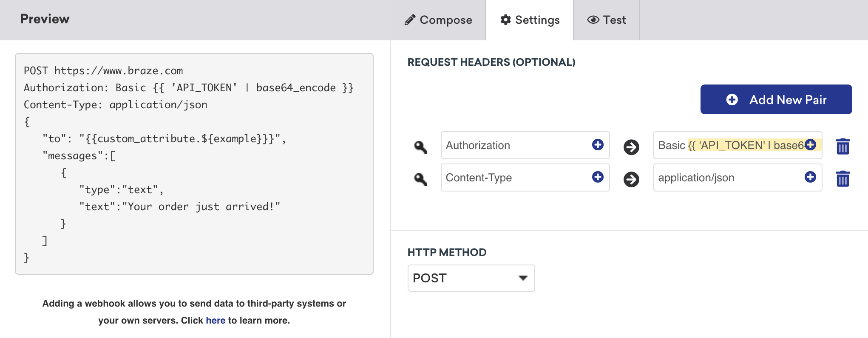Image resolution: width=868 pixels, height=338 pixels.
Task: Click the plus icon in Content-Type key field
Action: (x=598, y=177)
